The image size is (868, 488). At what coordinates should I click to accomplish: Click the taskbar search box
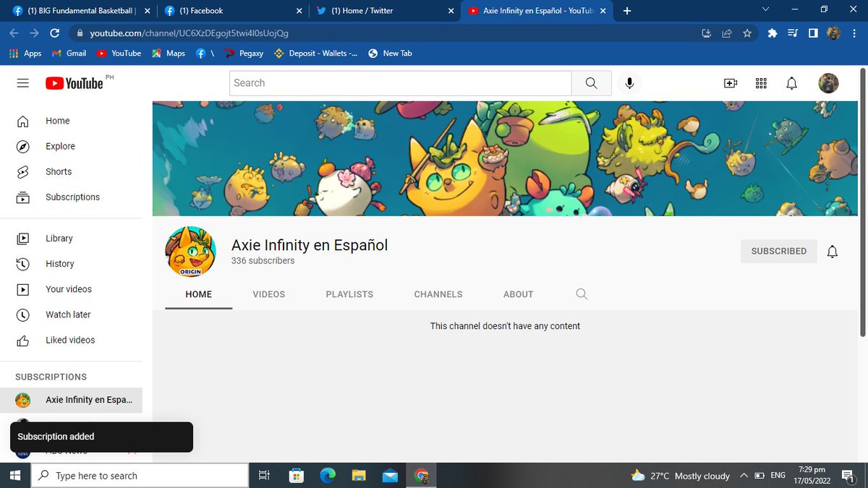click(140, 476)
